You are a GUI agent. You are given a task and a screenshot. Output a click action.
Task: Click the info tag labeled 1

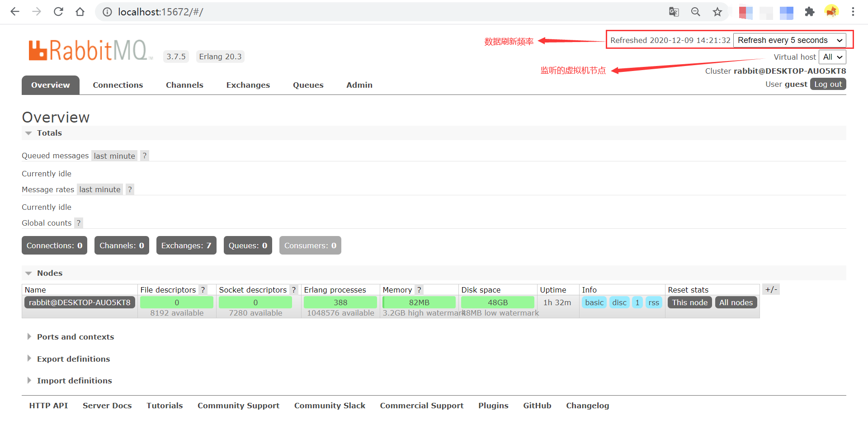[x=637, y=302]
